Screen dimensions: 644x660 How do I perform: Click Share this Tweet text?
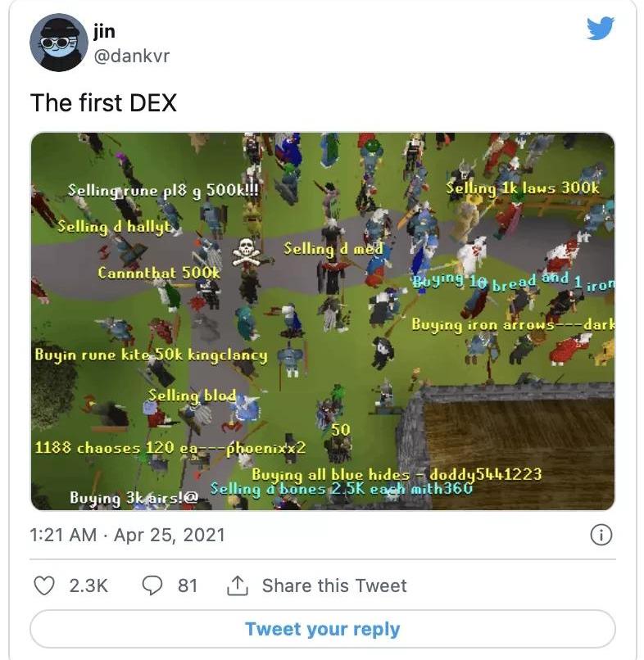(x=334, y=585)
